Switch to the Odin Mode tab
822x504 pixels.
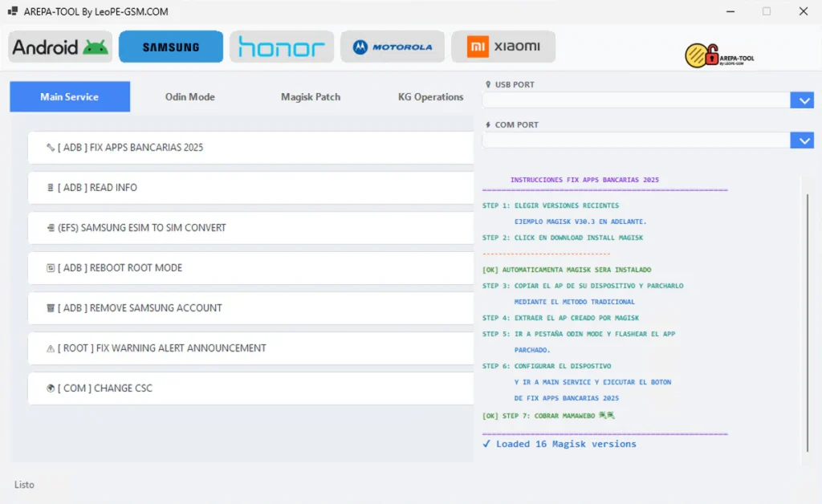[190, 97]
